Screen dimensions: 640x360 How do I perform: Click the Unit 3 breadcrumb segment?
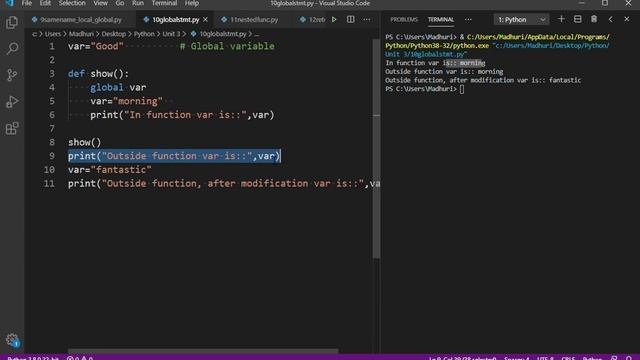[x=171, y=34]
